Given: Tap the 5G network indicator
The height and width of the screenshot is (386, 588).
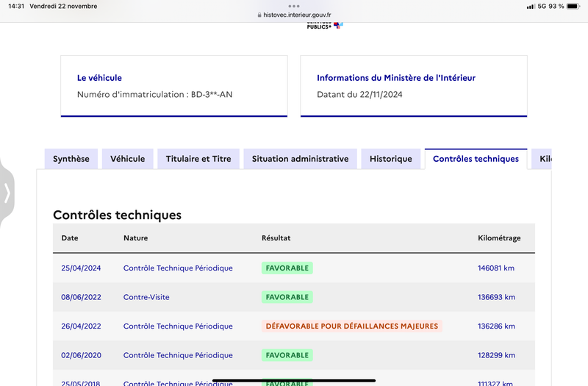Looking at the screenshot, I should tap(542, 7).
